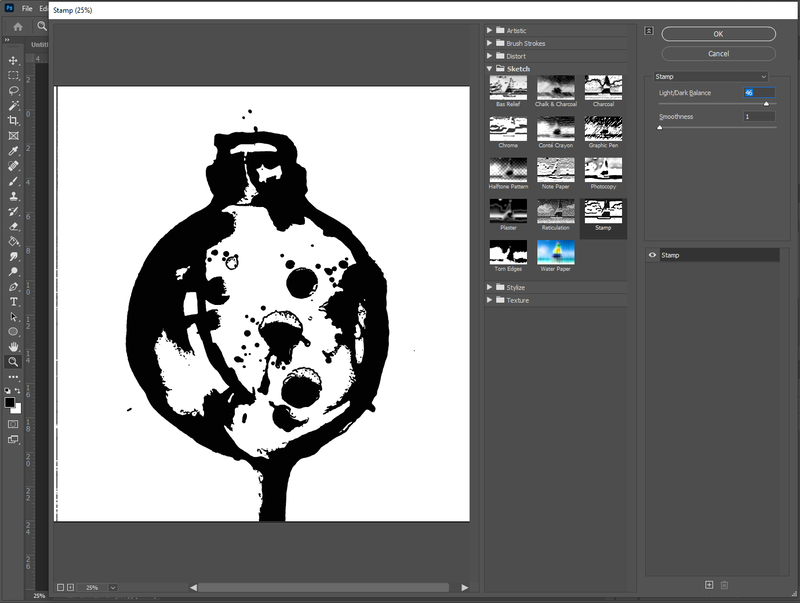Hide the Stamp effect layer eye
The width and height of the screenshot is (800, 603).
pyautogui.click(x=652, y=256)
